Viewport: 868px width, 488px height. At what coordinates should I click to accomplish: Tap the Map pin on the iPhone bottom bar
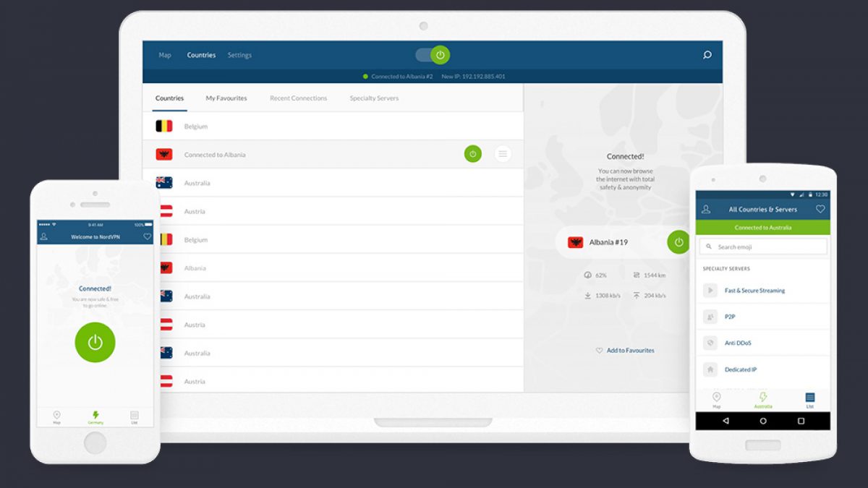(x=56, y=416)
